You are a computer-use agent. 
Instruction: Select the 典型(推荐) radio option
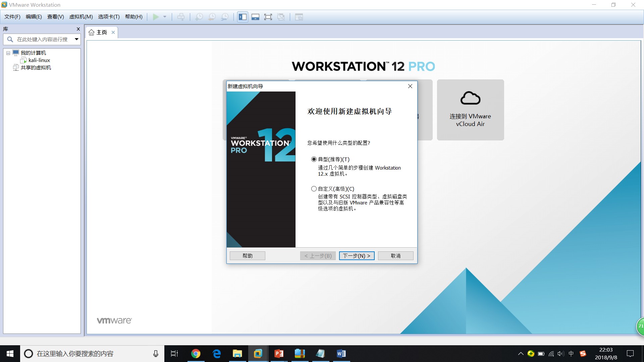(x=314, y=159)
